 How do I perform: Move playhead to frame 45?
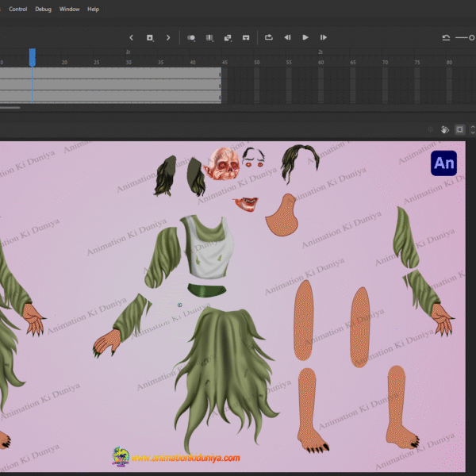225,62
